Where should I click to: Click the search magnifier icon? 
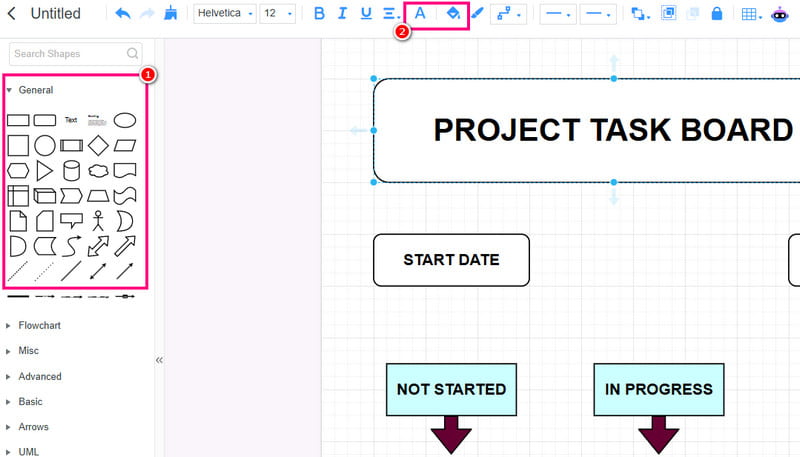[132, 53]
